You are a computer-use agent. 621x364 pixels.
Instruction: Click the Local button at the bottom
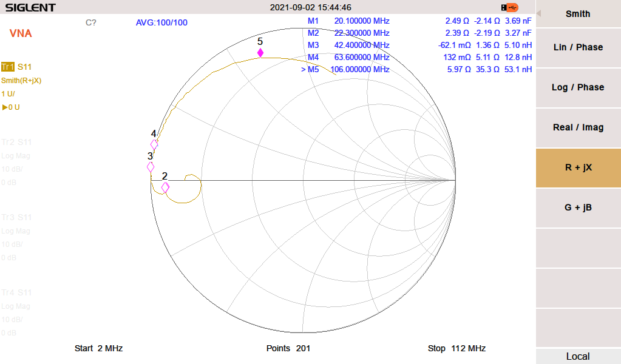point(578,356)
